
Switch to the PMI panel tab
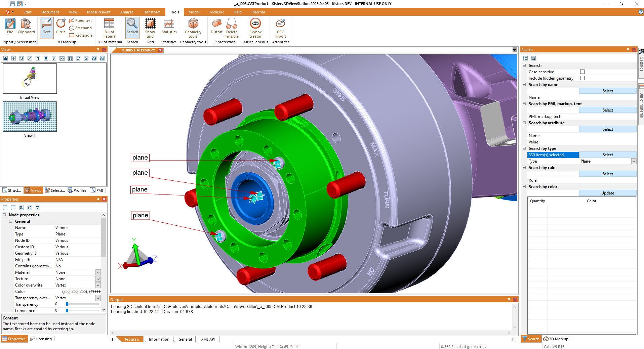(x=97, y=190)
